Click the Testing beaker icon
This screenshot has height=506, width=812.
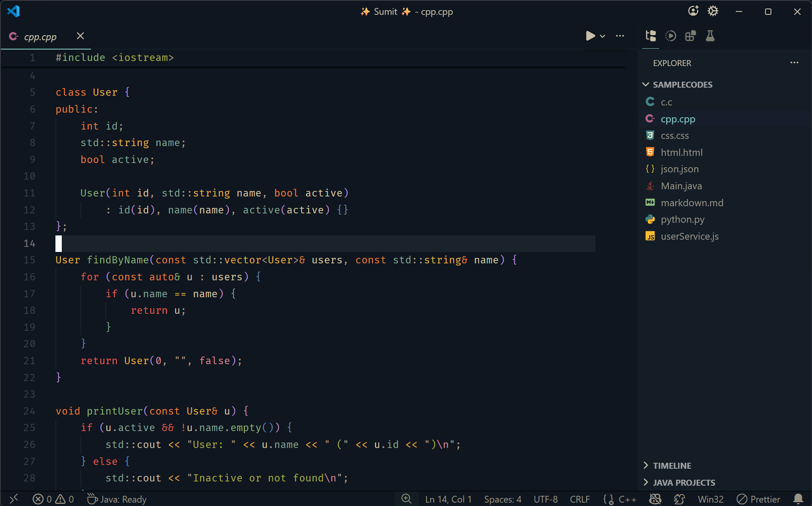(710, 36)
